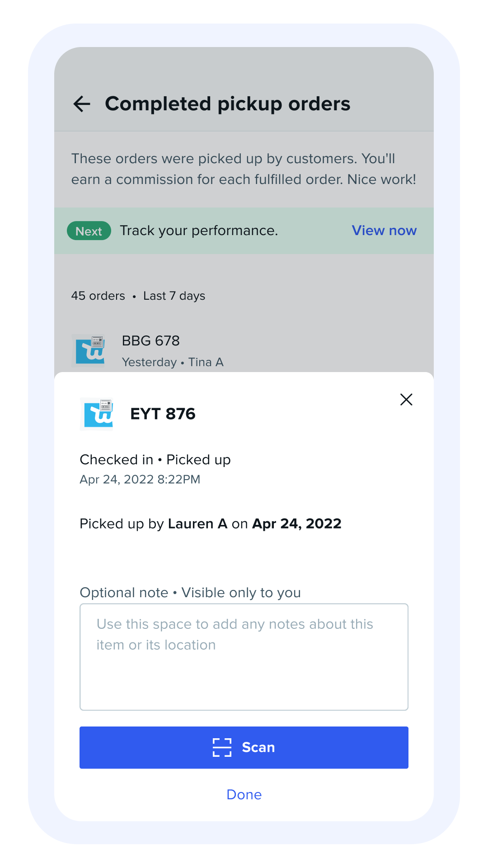Click the green Next badge
The image size is (488, 868).
89,231
